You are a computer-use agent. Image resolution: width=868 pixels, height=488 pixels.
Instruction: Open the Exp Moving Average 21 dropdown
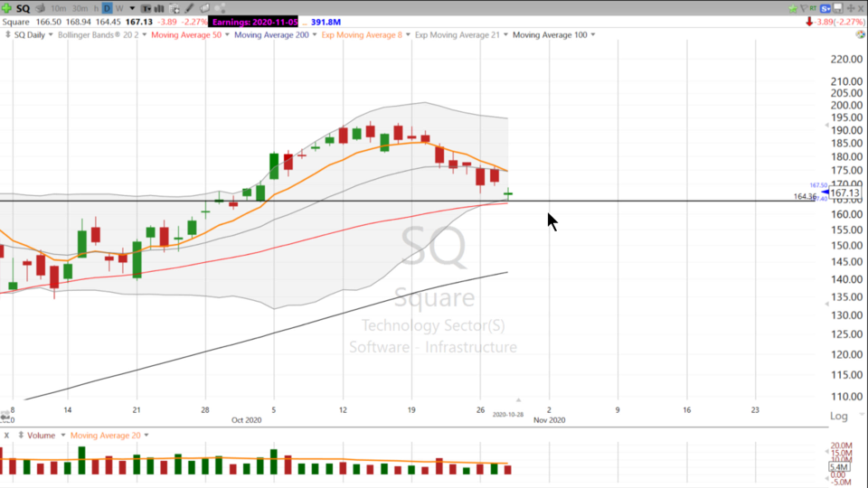[505, 35]
